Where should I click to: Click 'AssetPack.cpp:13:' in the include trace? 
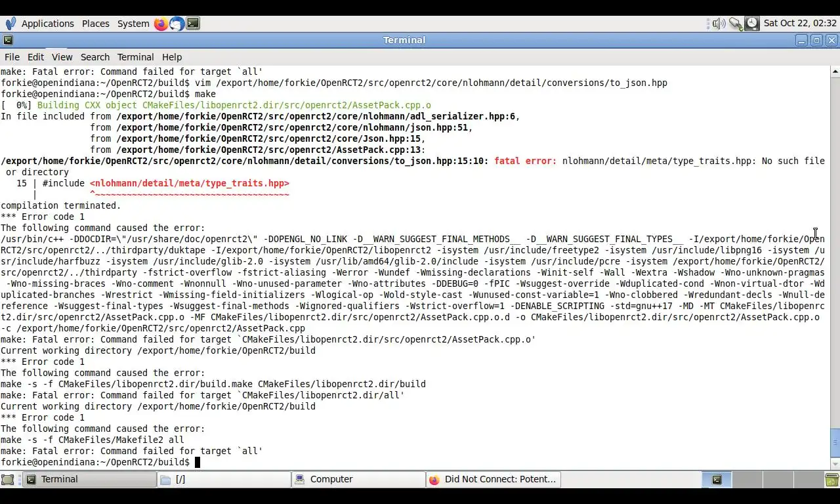(x=381, y=150)
